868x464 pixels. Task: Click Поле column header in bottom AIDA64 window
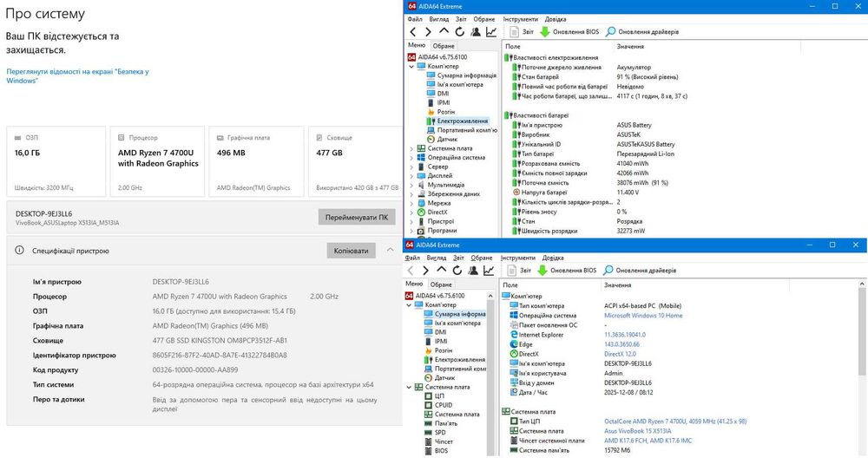tap(510, 285)
